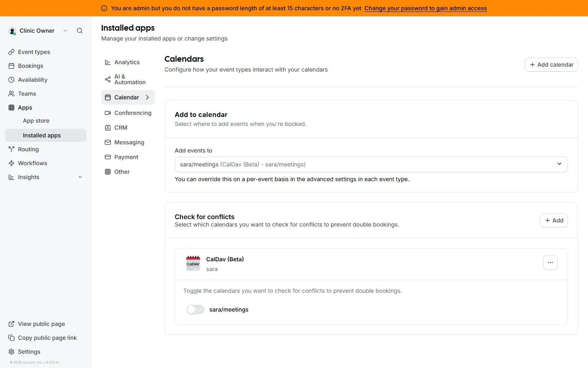Open the Messaging apps category
The height and width of the screenshot is (368, 588).
tap(128, 142)
